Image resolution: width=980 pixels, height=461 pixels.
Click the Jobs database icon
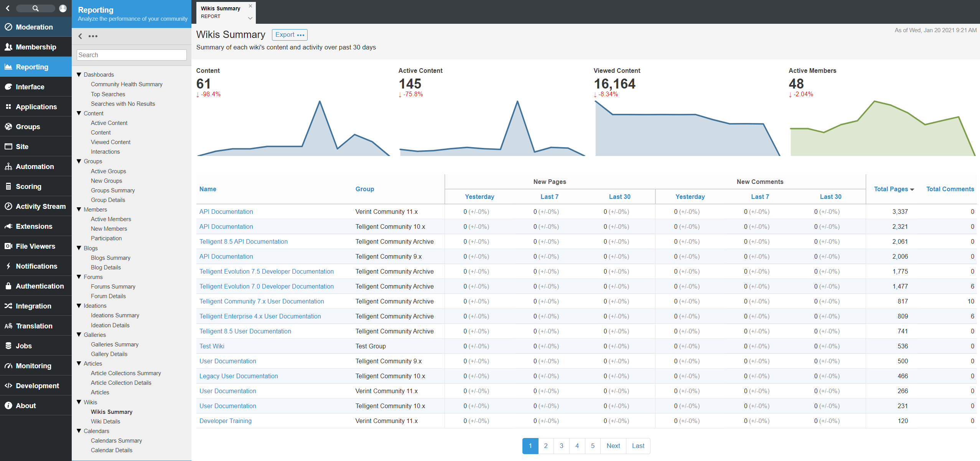coord(8,346)
